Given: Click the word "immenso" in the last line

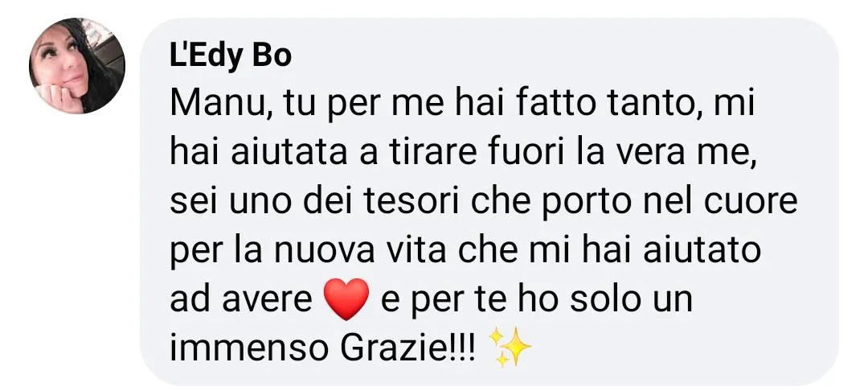Looking at the screenshot, I should (x=248, y=348).
